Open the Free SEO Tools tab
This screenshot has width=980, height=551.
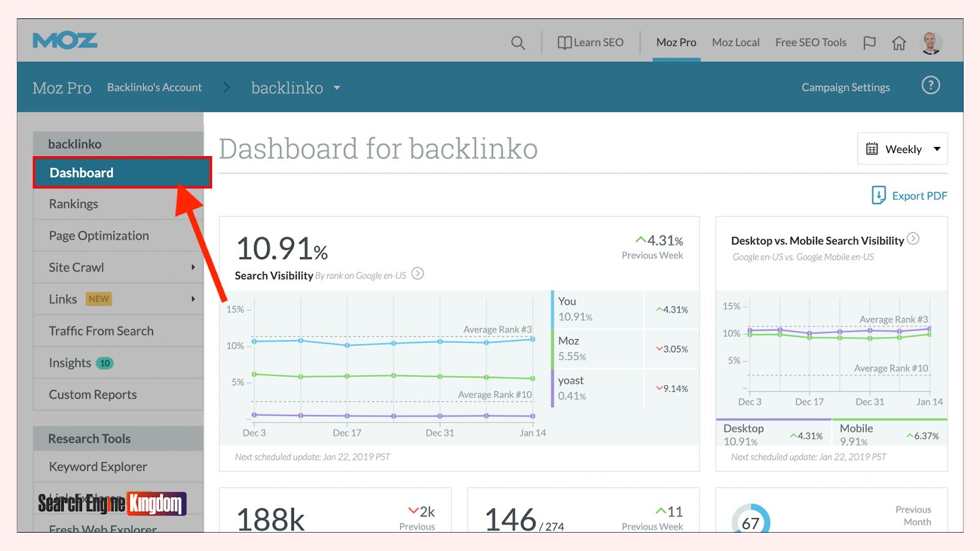[811, 42]
